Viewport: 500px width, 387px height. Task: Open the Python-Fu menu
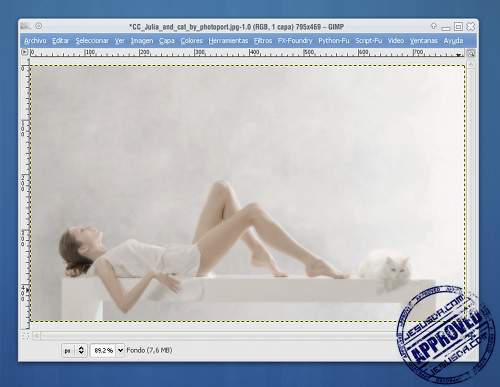click(334, 41)
